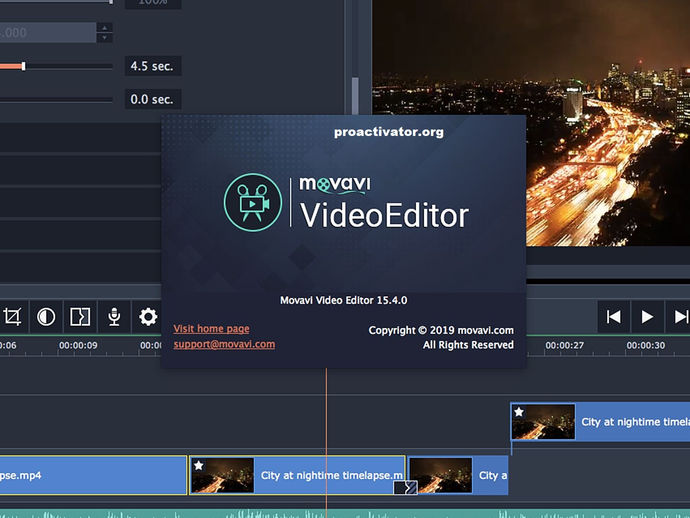
Task: Skip to previous frame button
Action: pos(613,317)
